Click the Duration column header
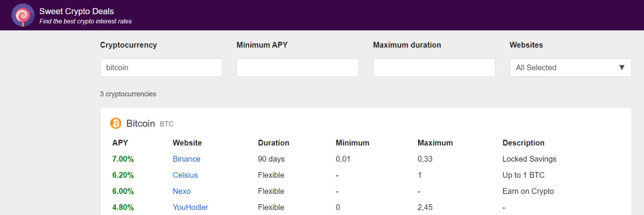 (x=273, y=143)
